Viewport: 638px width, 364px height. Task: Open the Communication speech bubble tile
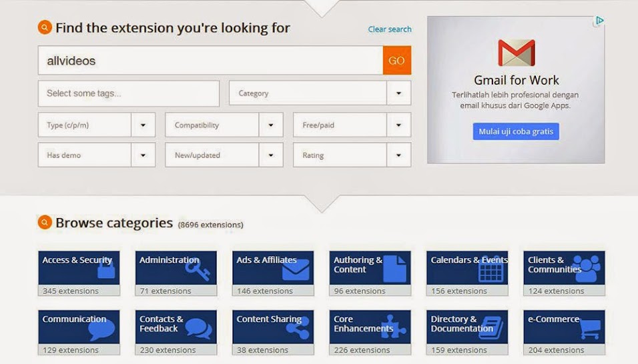pos(79,327)
